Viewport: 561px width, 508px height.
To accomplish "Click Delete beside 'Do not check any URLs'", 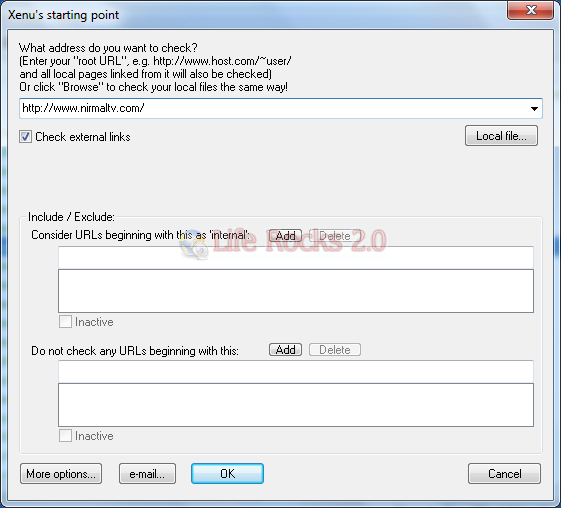I will coord(335,350).
